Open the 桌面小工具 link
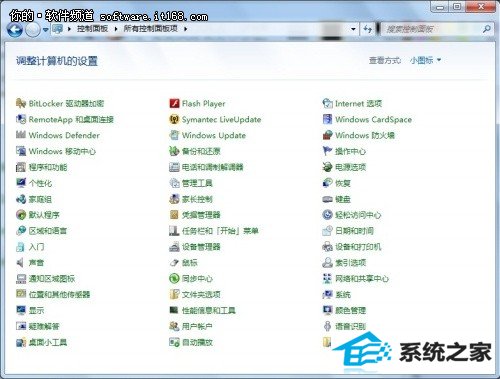The height and width of the screenshot is (379, 500). 48,342
